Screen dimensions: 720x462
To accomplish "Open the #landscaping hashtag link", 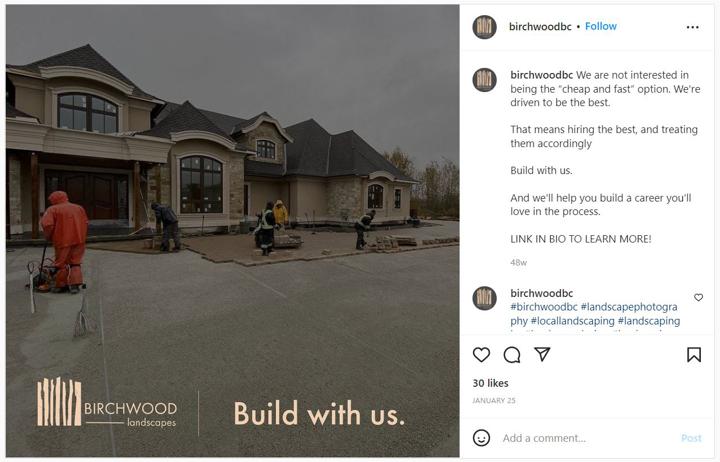I will [649, 321].
